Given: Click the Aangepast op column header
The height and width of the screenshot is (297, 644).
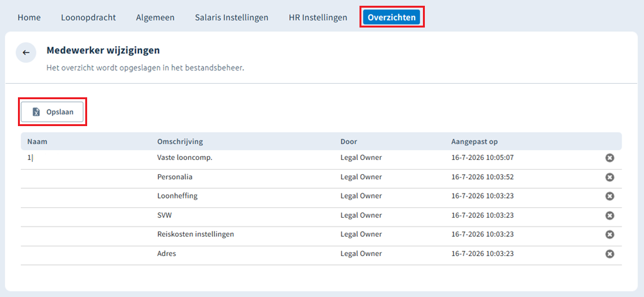Looking at the screenshot, I should (474, 141).
